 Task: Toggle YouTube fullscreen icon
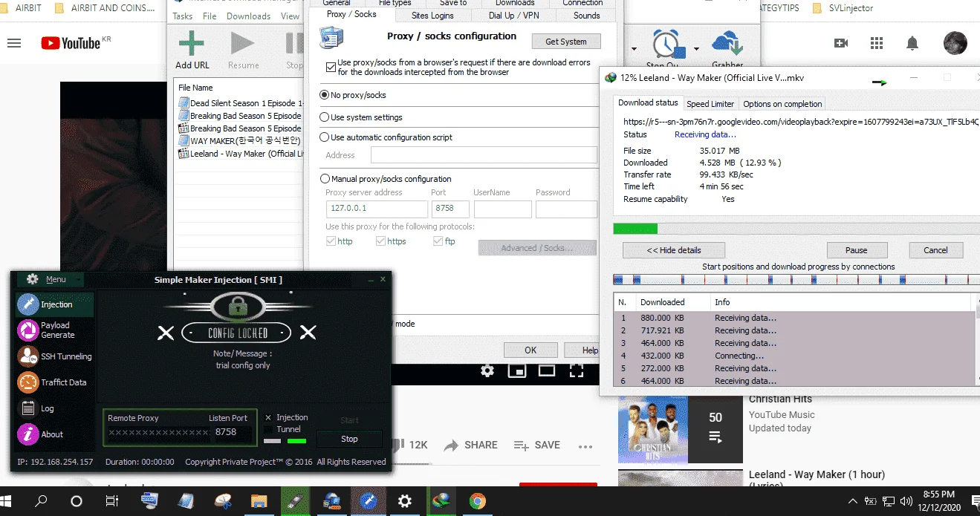[577, 370]
